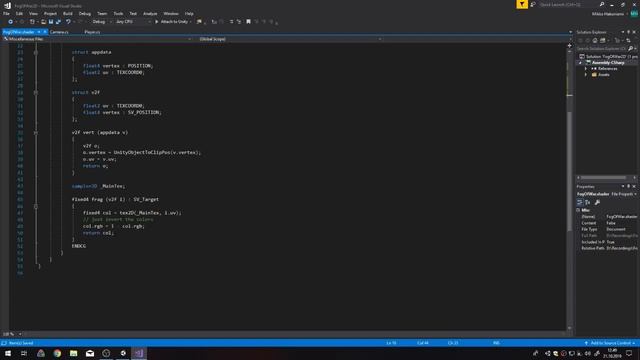Open the Edit menu
The width and height of the screenshot is (640, 360).
[x=19, y=13]
